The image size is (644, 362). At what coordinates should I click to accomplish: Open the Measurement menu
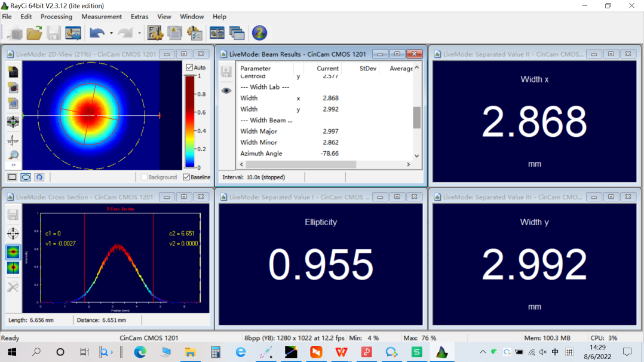pyautogui.click(x=102, y=17)
